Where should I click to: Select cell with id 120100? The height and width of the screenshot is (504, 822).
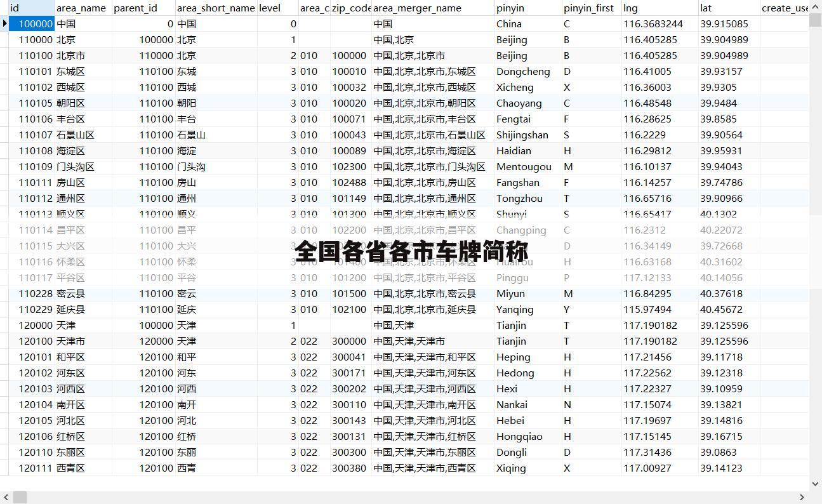coord(32,341)
